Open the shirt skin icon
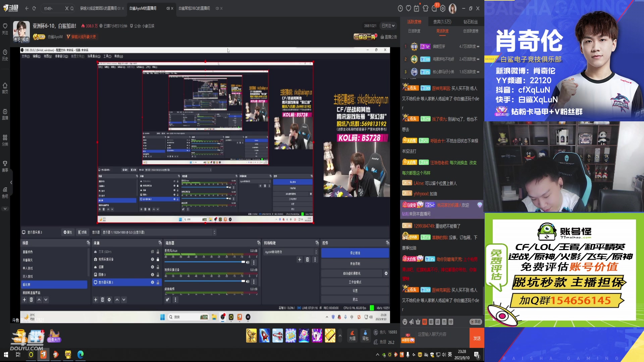 425,8
